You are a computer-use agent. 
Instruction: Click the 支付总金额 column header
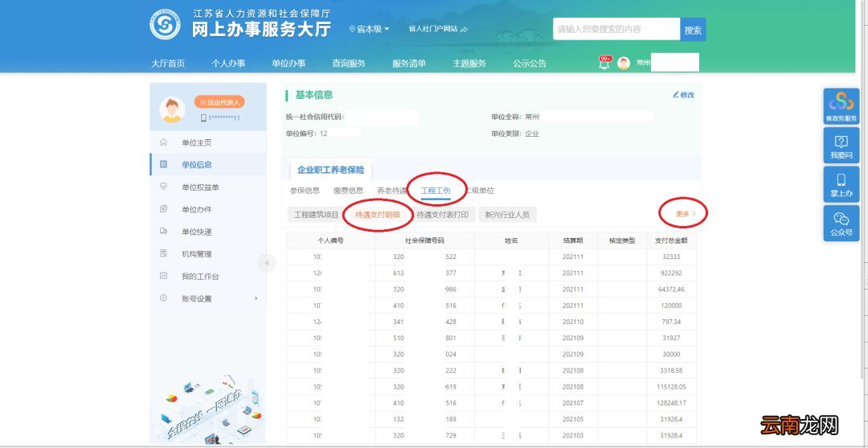(x=671, y=240)
